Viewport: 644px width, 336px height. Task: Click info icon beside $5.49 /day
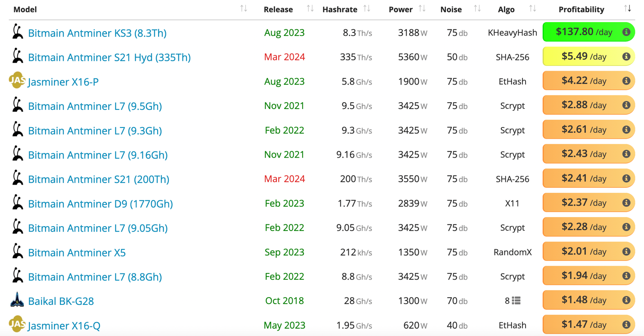tap(626, 57)
